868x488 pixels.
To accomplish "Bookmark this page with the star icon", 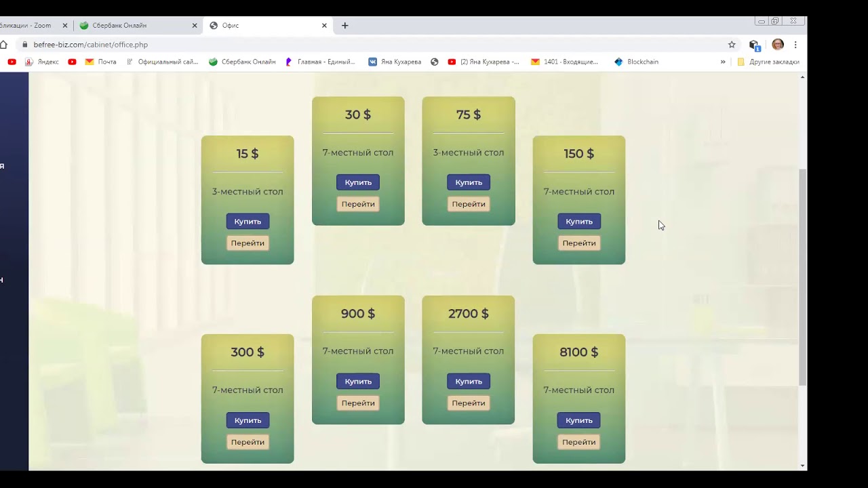I will [x=732, y=45].
